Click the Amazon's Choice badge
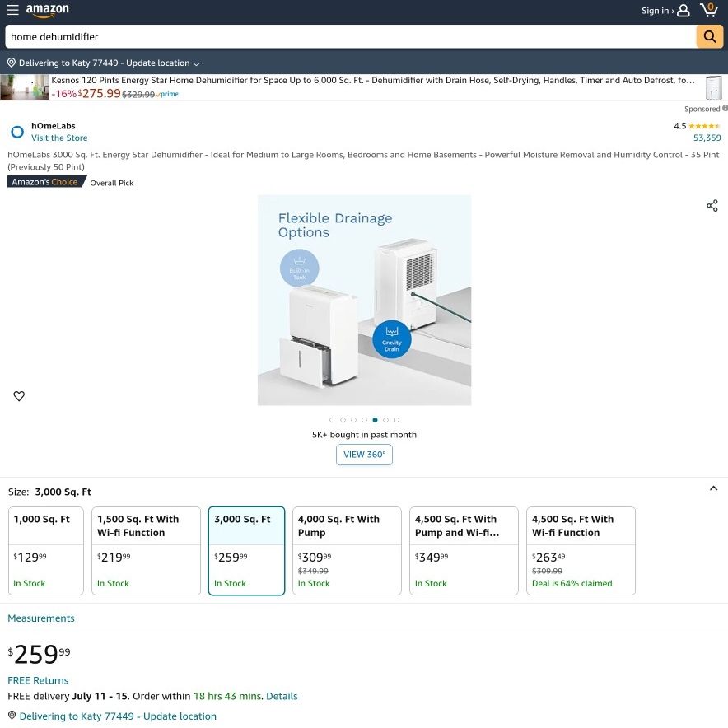The width and height of the screenshot is (728, 728). click(x=45, y=182)
